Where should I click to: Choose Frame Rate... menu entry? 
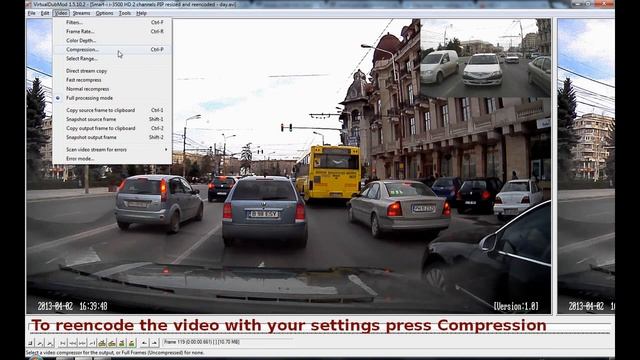112,31
